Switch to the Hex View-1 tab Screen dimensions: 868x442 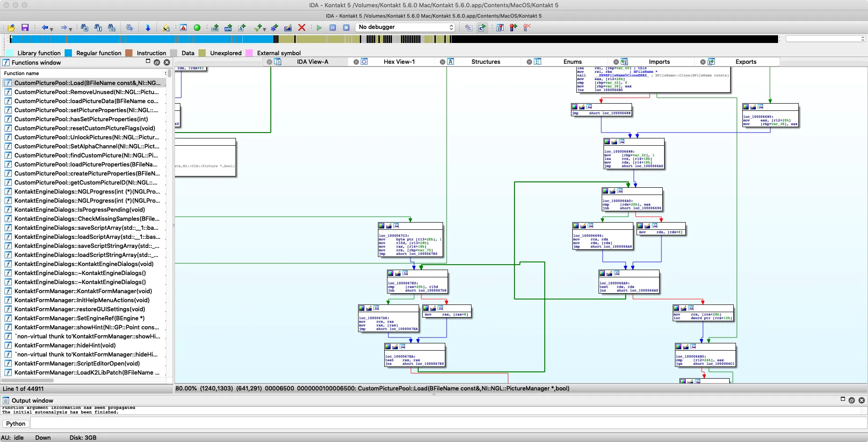(399, 62)
